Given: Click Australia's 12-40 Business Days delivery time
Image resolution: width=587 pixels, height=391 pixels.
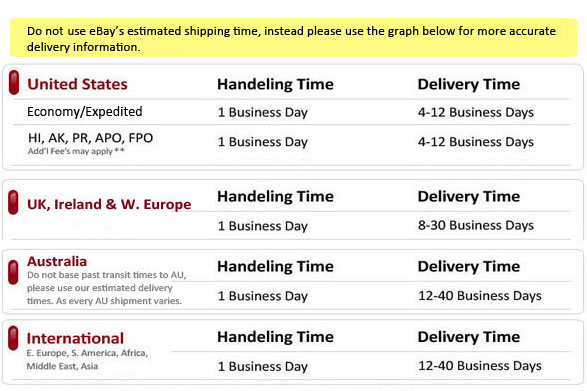Looking at the screenshot, I should point(480,295).
